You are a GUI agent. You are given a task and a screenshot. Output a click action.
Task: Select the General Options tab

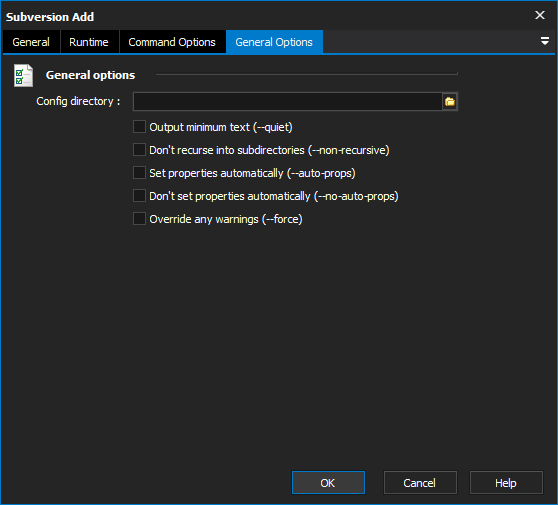pos(274,42)
